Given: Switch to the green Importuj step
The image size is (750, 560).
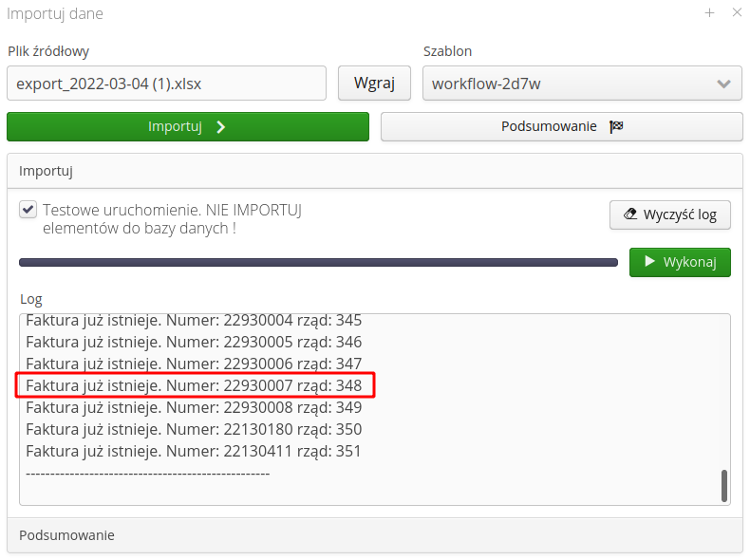Looking at the screenshot, I should [x=187, y=127].
